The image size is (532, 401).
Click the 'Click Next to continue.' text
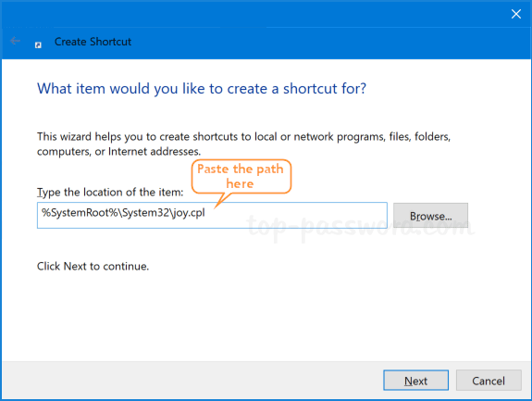[x=93, y=266]
